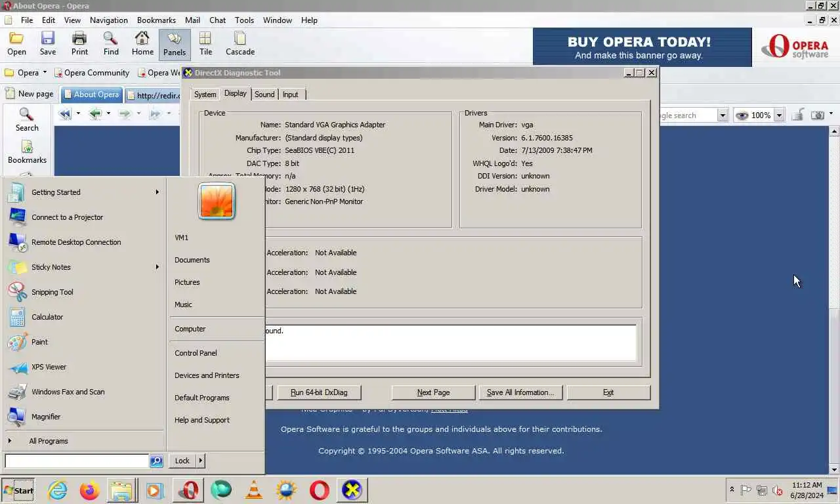Switch to the Input tab in DxDiag
This screenshot has width=840, height=504.
point(290,94)
